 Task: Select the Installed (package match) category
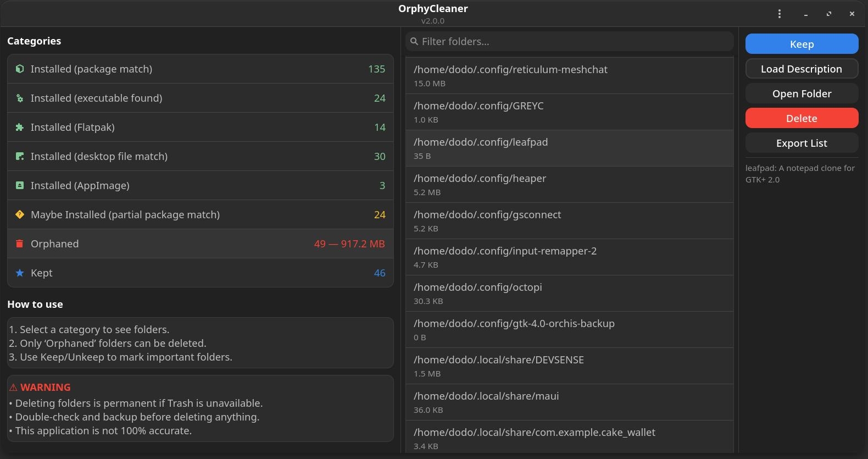201,69
